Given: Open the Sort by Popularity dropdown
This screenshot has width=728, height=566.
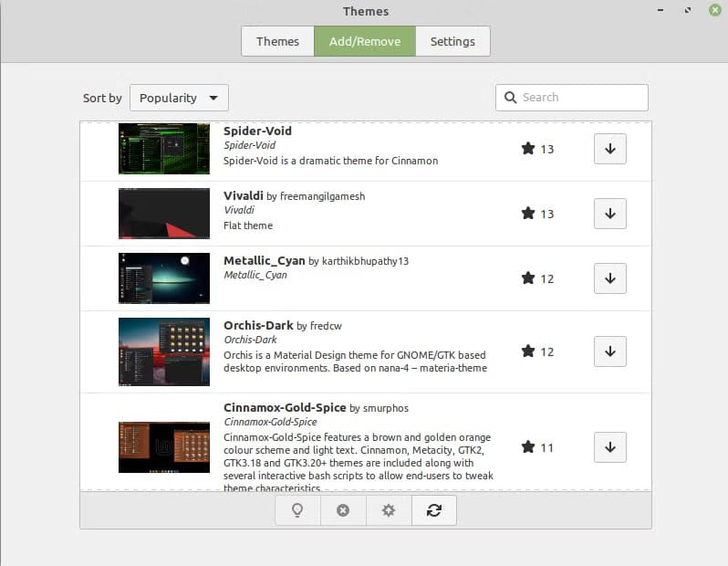Looking at the screenshot, I should coord(179,98).
